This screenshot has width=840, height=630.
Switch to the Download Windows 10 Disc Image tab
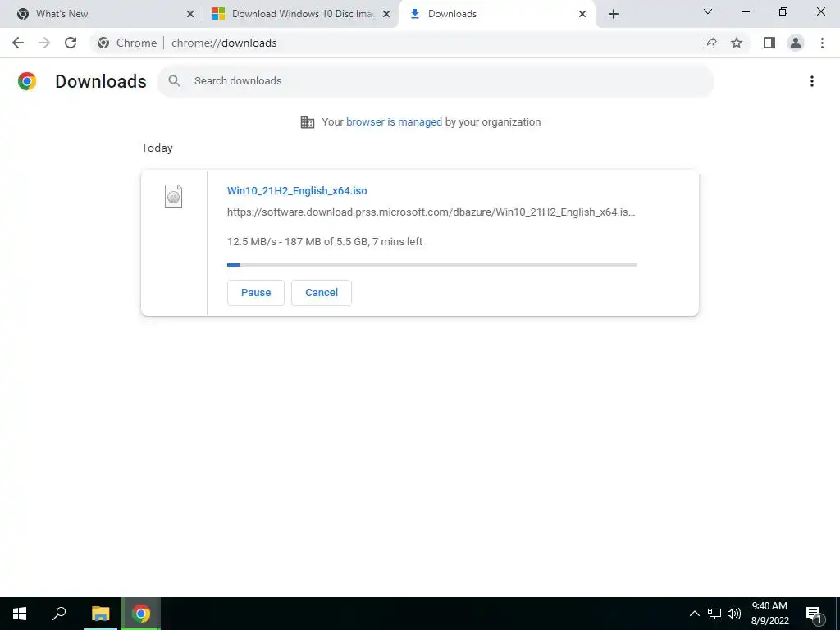tap(303, 14)
